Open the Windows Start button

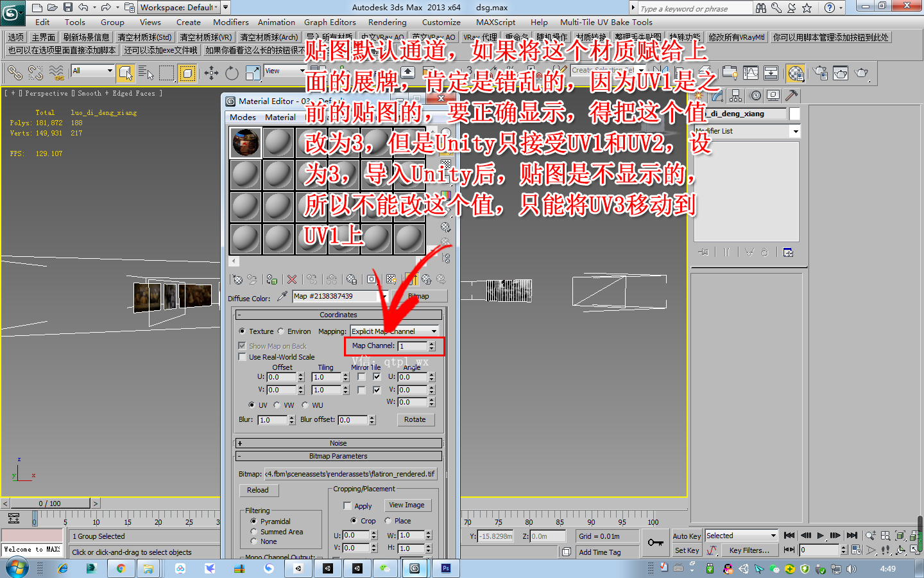coord(15,568)
